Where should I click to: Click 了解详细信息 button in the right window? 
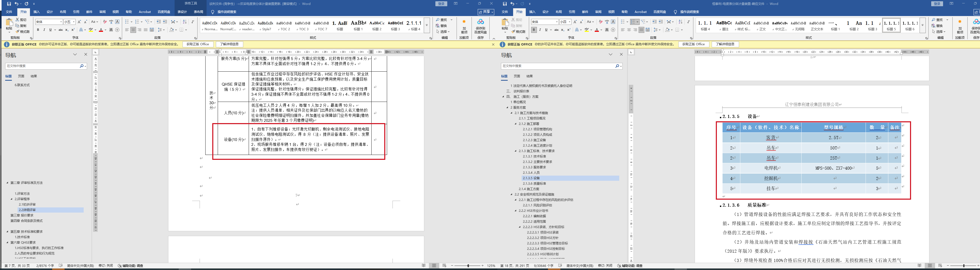725,44
